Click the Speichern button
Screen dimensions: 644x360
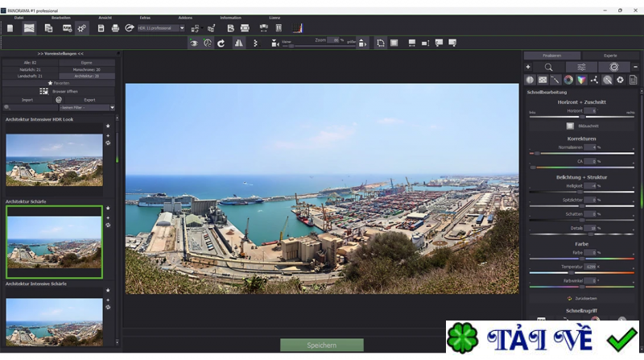321,346
